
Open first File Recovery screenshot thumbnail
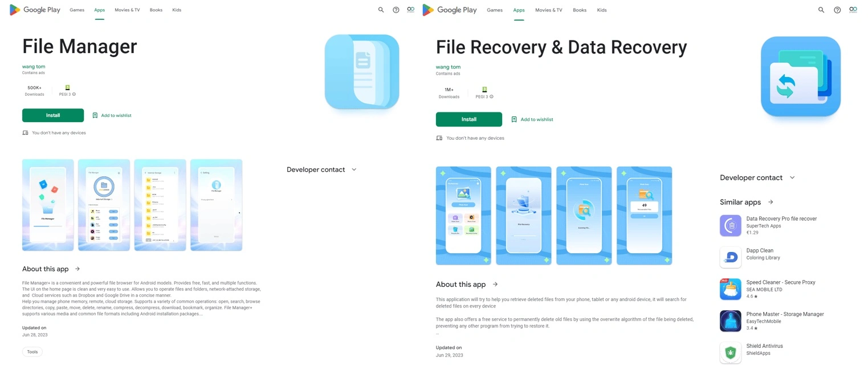coord(463,216)
